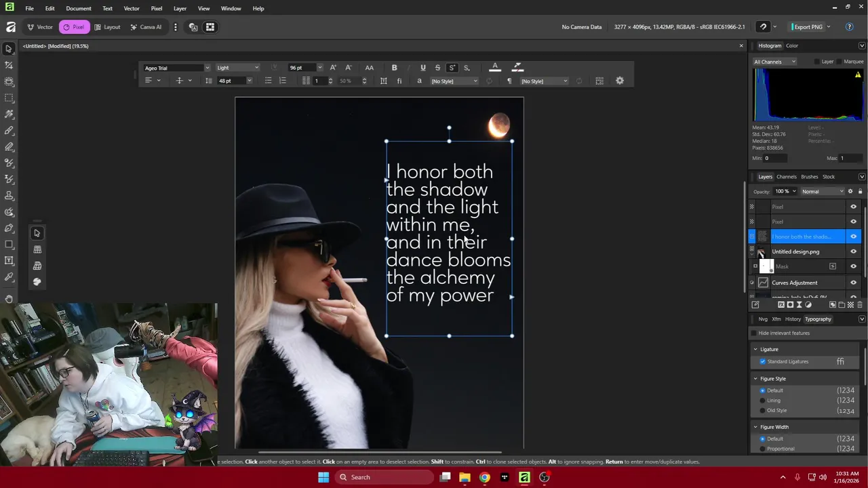
Task: Collapse the Figure Width section
Action: pyautogui.click(x=755, y=427)
